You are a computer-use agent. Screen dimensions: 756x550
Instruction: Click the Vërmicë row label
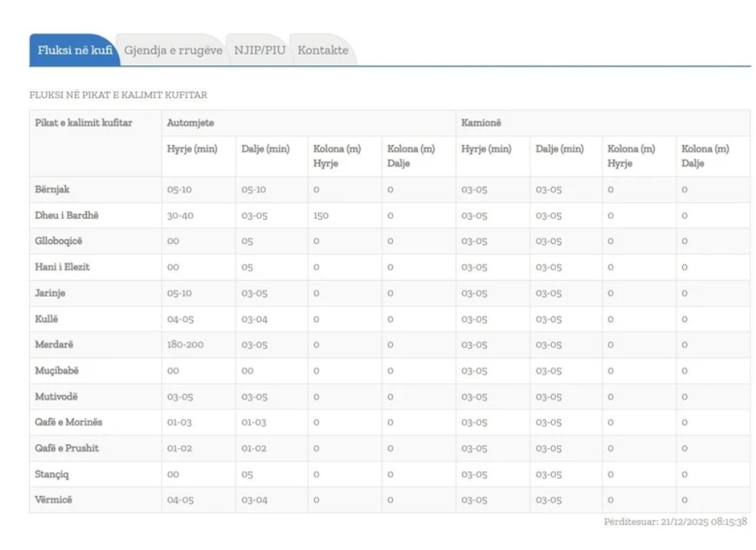(53, 500)
